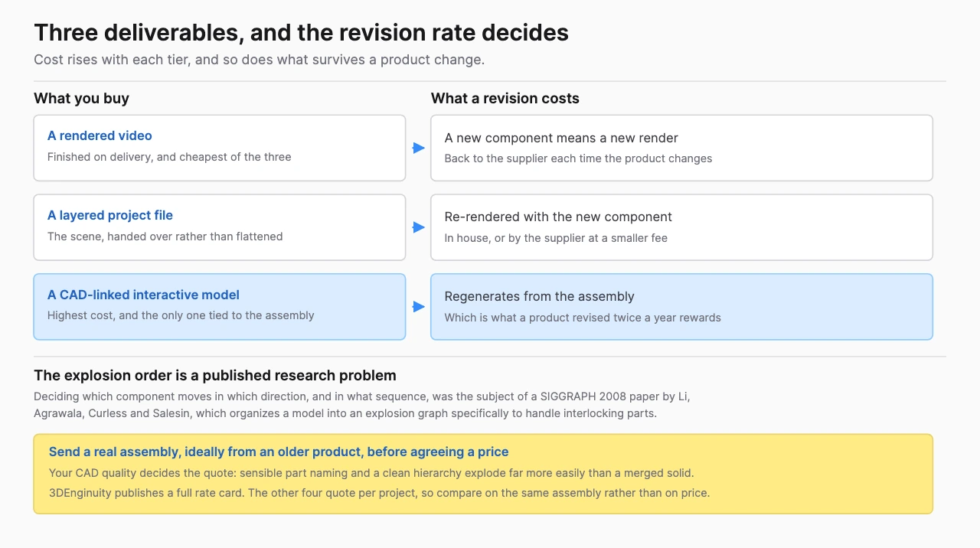Select the line "Your CAD quality decides the quote"

click(x=371, y=473)
